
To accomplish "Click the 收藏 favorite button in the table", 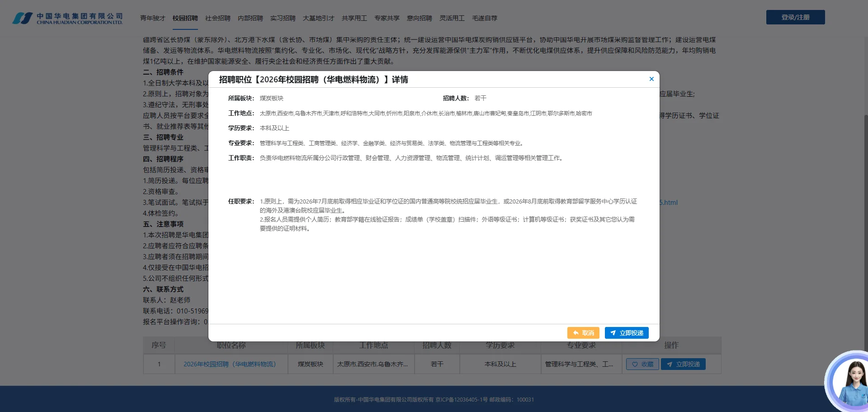I will 642,364.
